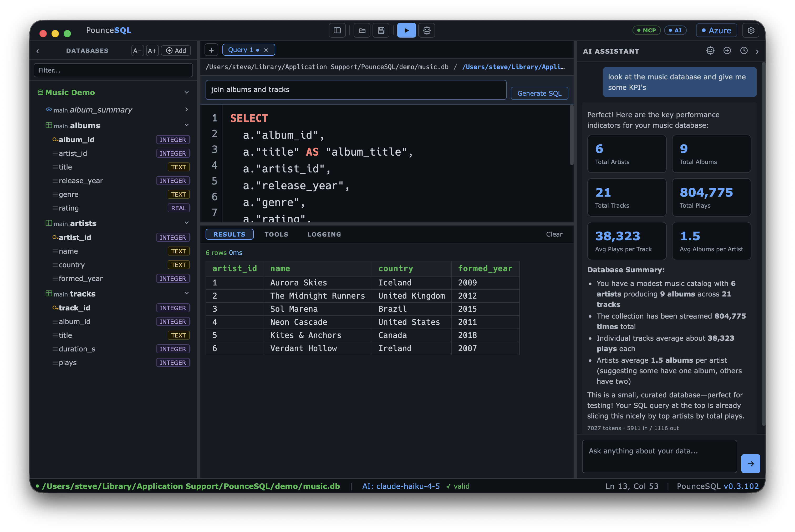The image size is (795, 532).
Task: Expand the main.album_summary view
Action: [187, 109]
